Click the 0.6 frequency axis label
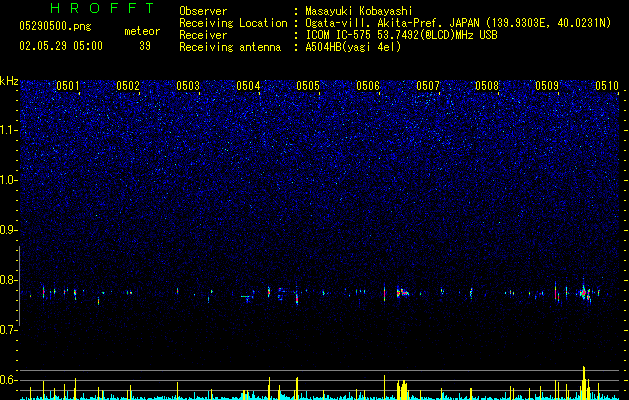 (x=8, y=380)
